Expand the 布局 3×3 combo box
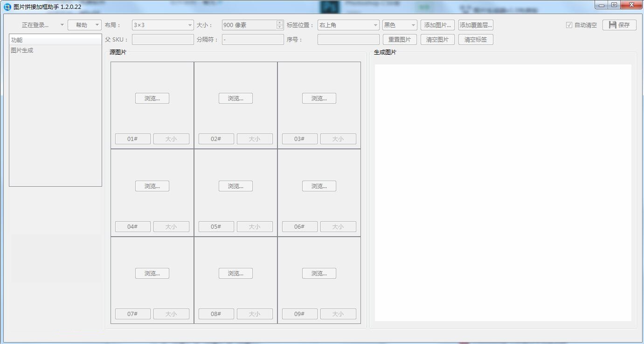The image size is (644, 344). [x=163, y=25]
